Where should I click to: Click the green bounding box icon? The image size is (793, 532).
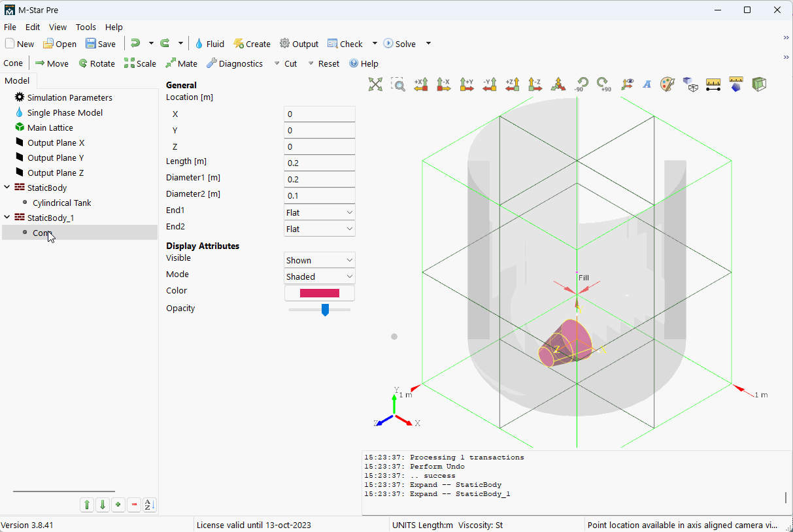pyautogui.click(x=759, y=84)
